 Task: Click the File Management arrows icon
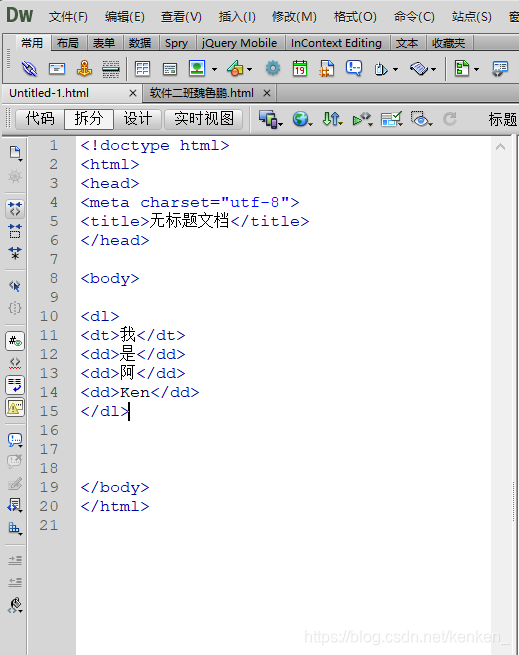(x=331, y=119)
